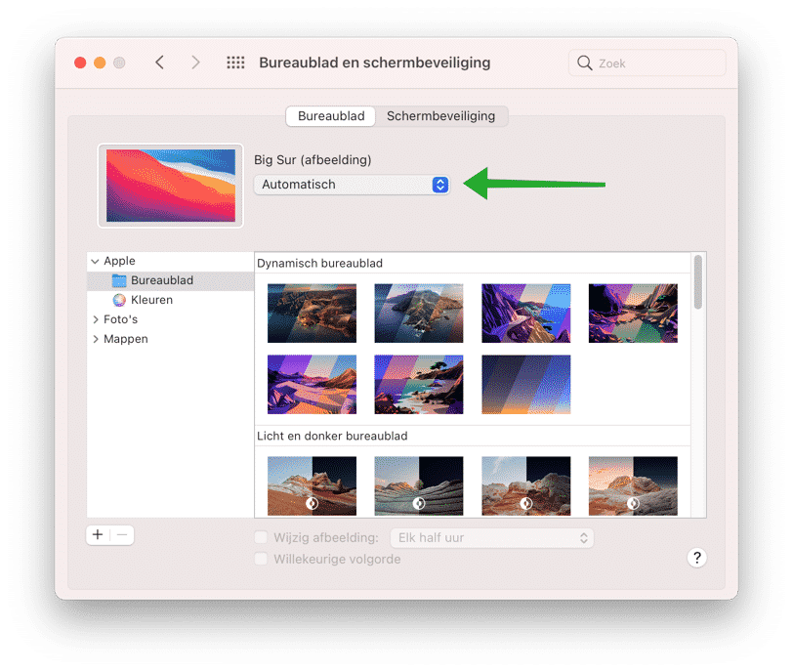Switch to the Schermbeveiliging tab
Screen dimensions: 793x672
[441, 116]
